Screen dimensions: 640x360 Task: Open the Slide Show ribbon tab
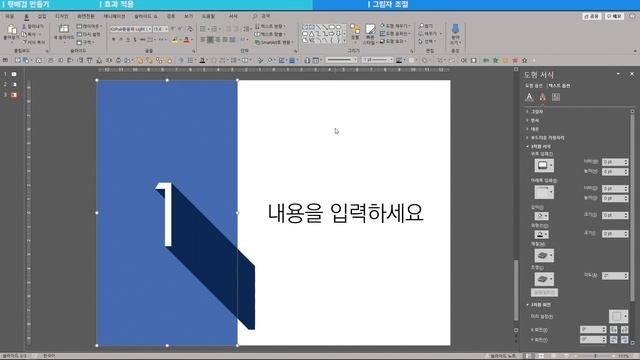(x=146, y=16)
